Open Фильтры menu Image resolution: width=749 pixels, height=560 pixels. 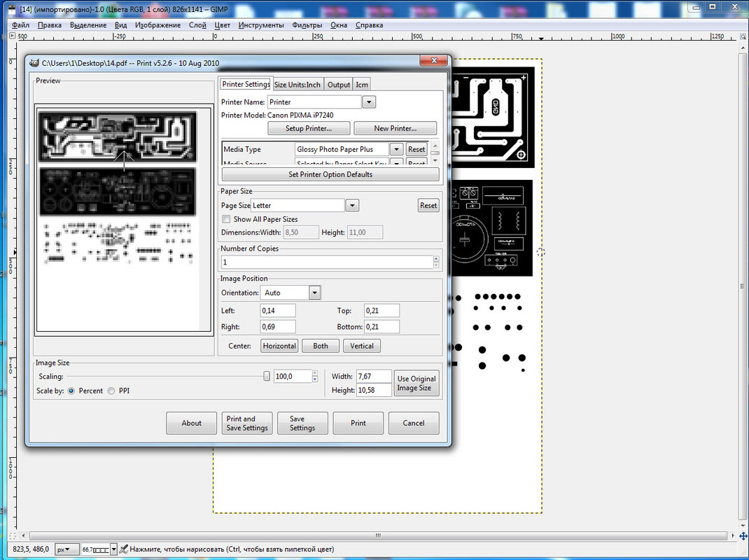(307, 24)
